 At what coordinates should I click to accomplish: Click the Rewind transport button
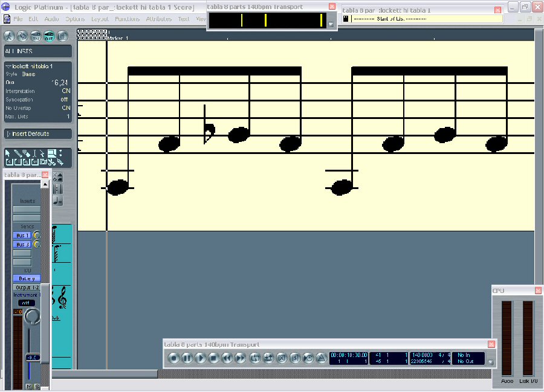pyautogui.click(x=227, y=358)
